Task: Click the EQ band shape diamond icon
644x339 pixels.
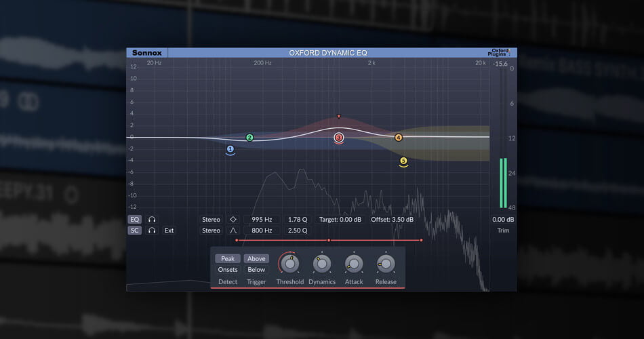Action: pyautogui.click(x=233, y=220)
